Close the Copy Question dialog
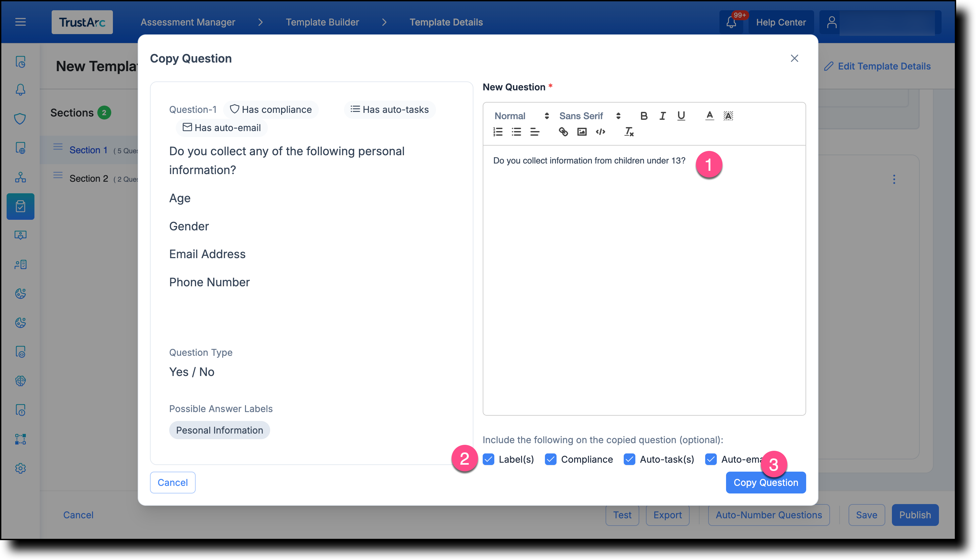Viewport: 976px width, 560px height. (795, 58)
